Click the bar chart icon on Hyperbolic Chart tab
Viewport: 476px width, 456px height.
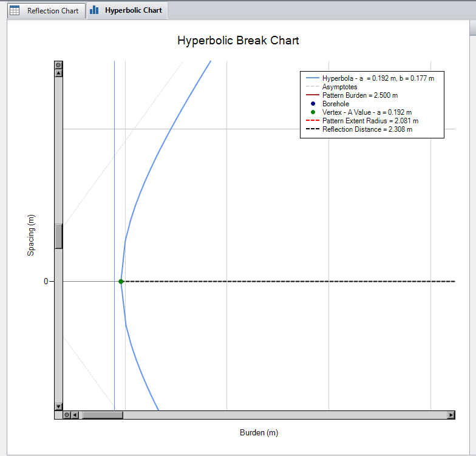click(94, 10)
